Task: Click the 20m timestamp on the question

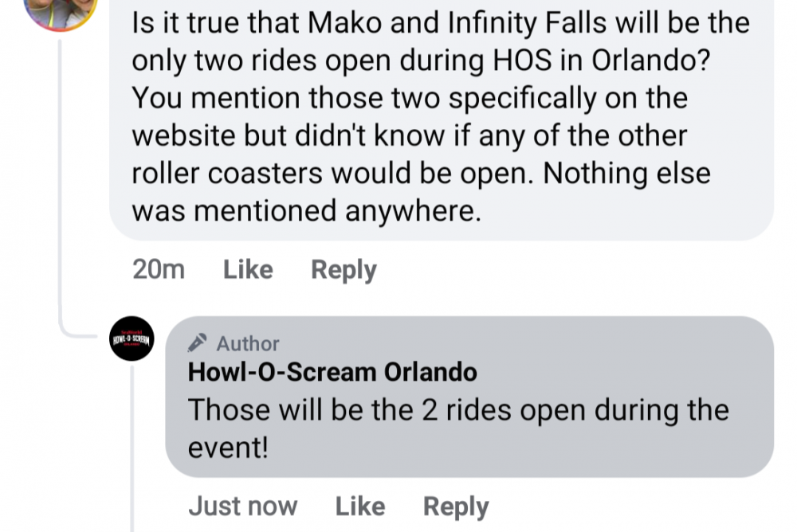Action: click(159, 269)
